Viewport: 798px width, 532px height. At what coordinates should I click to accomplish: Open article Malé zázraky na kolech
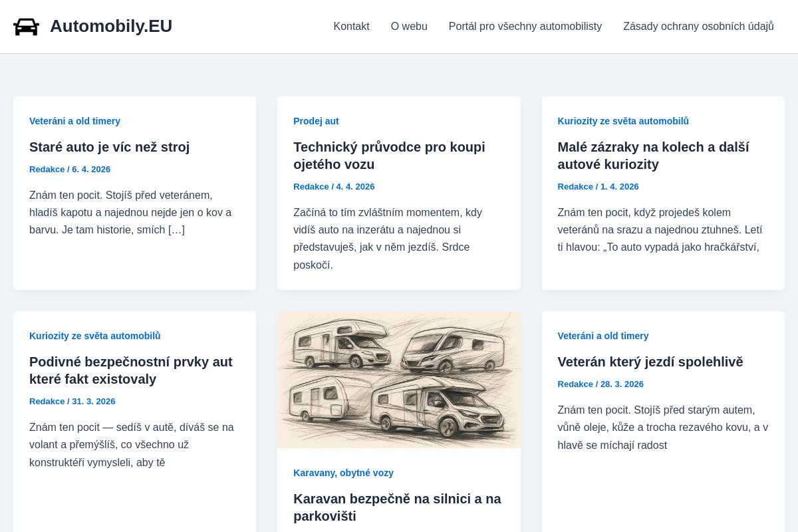pos(653,156)
